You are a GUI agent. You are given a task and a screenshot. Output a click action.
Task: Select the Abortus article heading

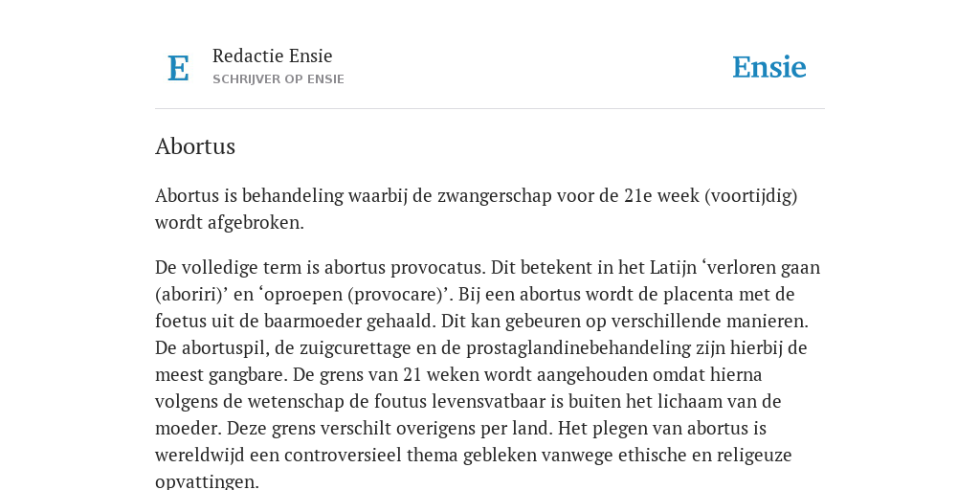[195, 146]
